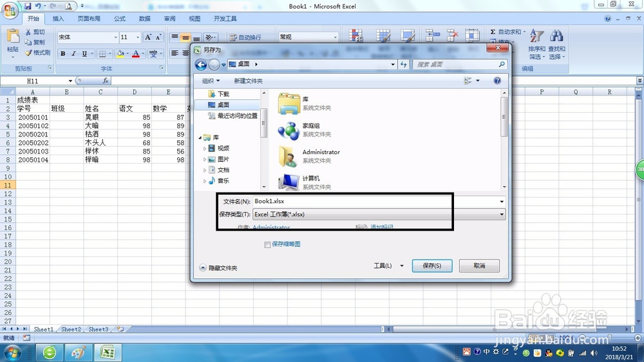This screenshot has height=362, width=644.
Task: Toggle top align button
Action: coord(175,37)
